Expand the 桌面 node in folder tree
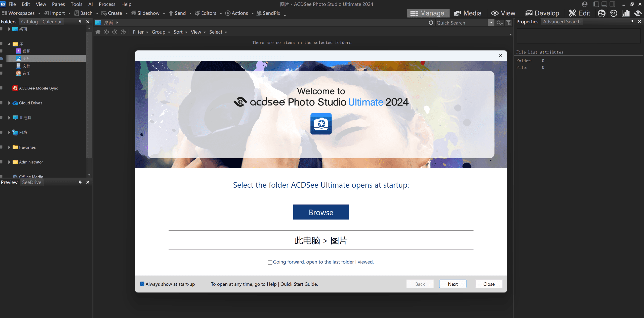 click(9, 29)
